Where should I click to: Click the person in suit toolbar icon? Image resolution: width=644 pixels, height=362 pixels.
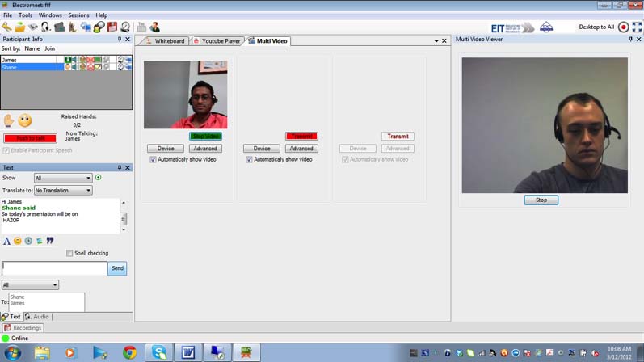click(x=155, y=27)
